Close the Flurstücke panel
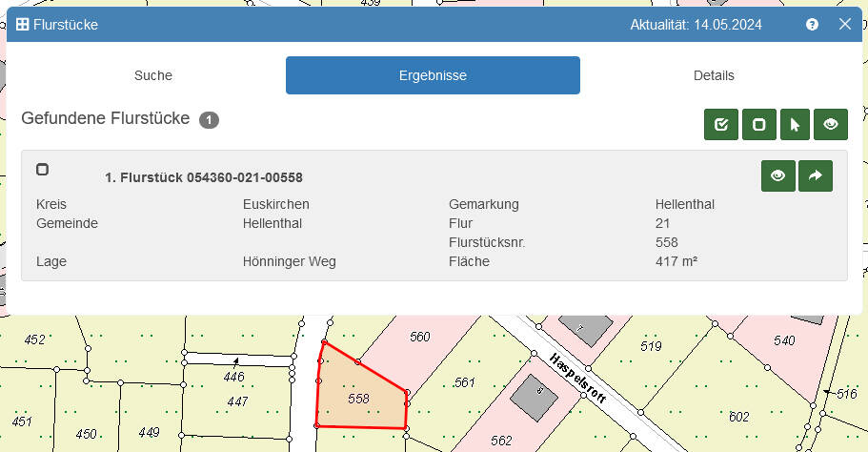Viewport: 868px width, 452px height. [x=844, y=25]
